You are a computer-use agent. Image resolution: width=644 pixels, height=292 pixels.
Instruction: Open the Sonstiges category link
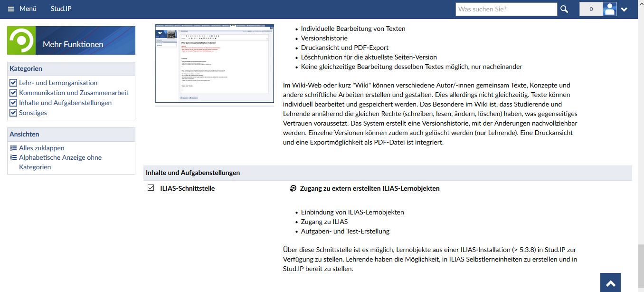[33, 113]
